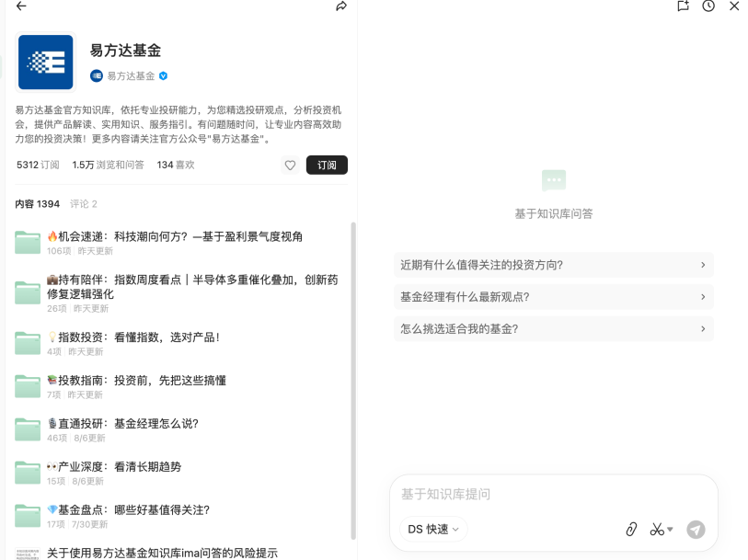Expand the scissors tool dropdown arrow
The image size is (748, 560).
click(x=670, y=529)
